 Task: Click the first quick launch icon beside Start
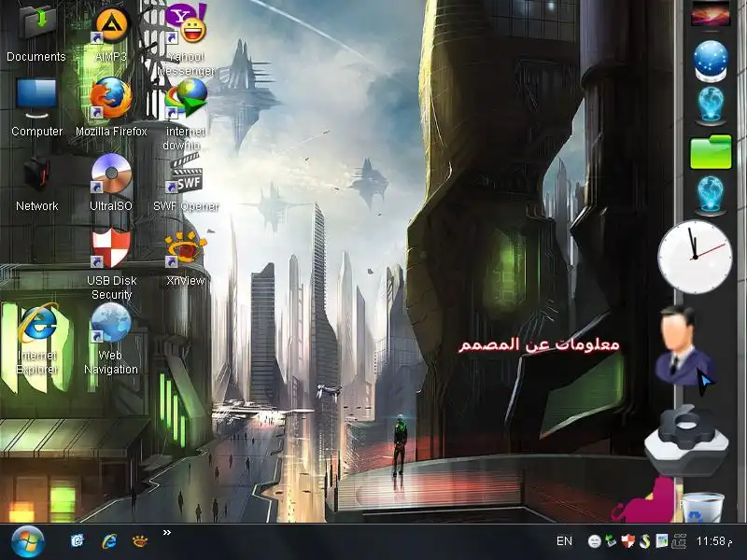point(78,541)
